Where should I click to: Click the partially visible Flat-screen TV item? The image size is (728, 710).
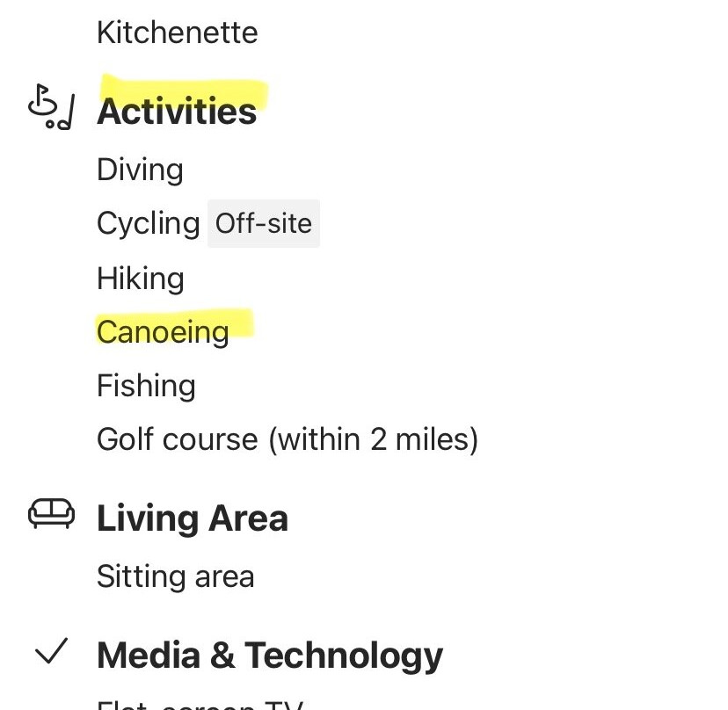coord(200,705)
